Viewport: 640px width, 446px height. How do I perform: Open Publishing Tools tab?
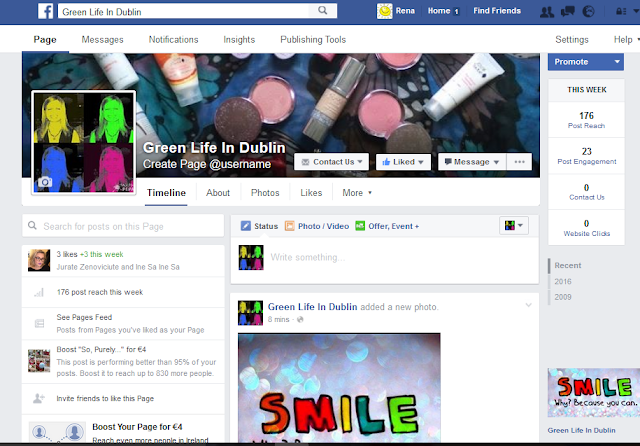pyautogui.click(x=313, y=40)
